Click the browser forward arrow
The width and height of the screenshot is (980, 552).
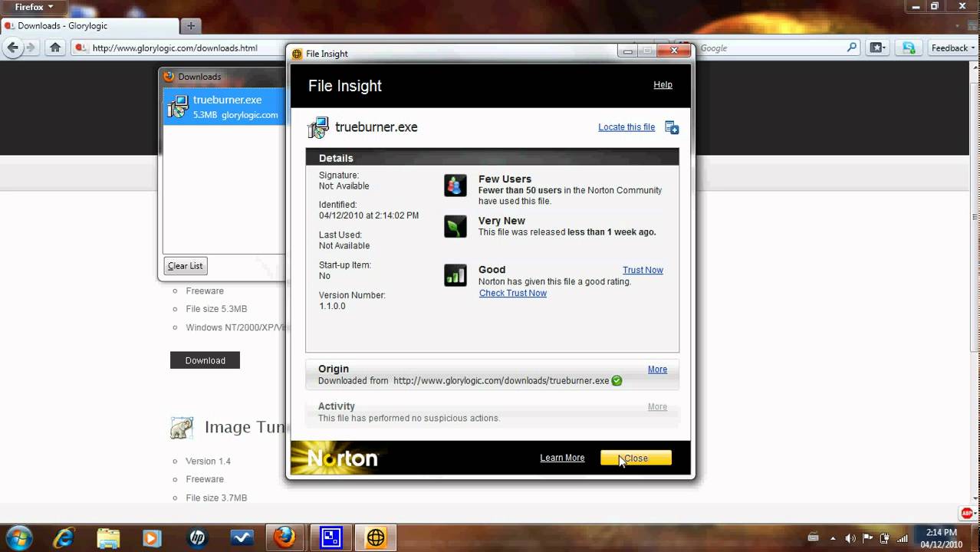tap(31, 48)
